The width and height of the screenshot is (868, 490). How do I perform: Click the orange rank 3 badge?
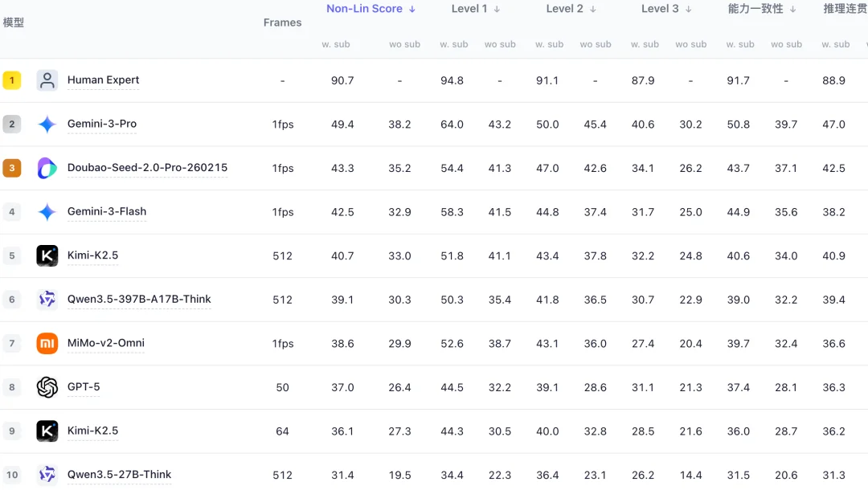click(x=12, y=168)
